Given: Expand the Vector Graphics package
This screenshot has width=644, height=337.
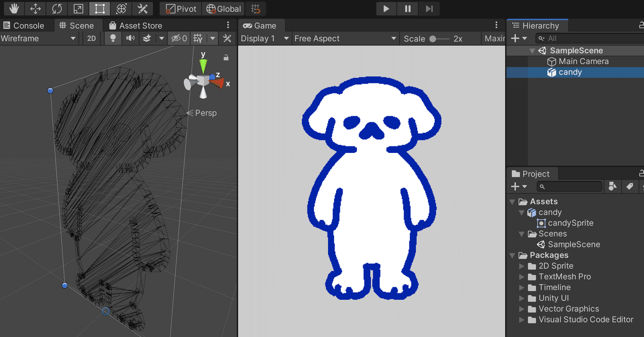Looking at the screenshot, I should [522, 309].
